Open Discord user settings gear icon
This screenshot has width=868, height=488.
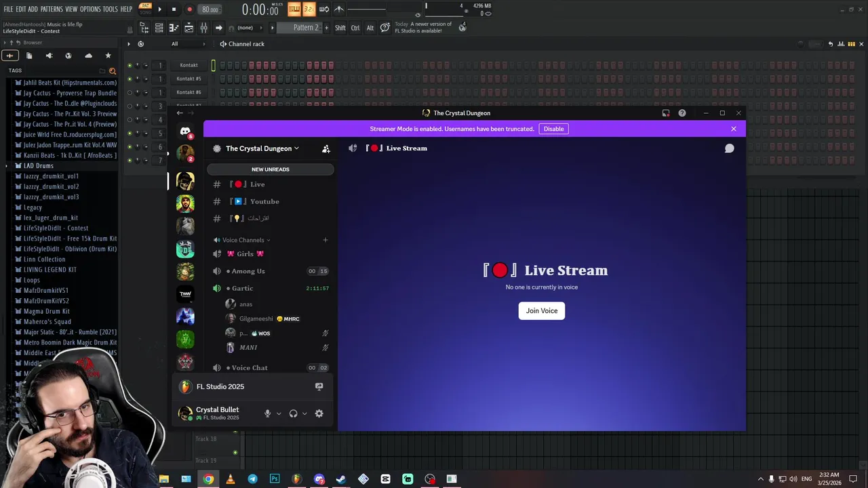point(319,413)
